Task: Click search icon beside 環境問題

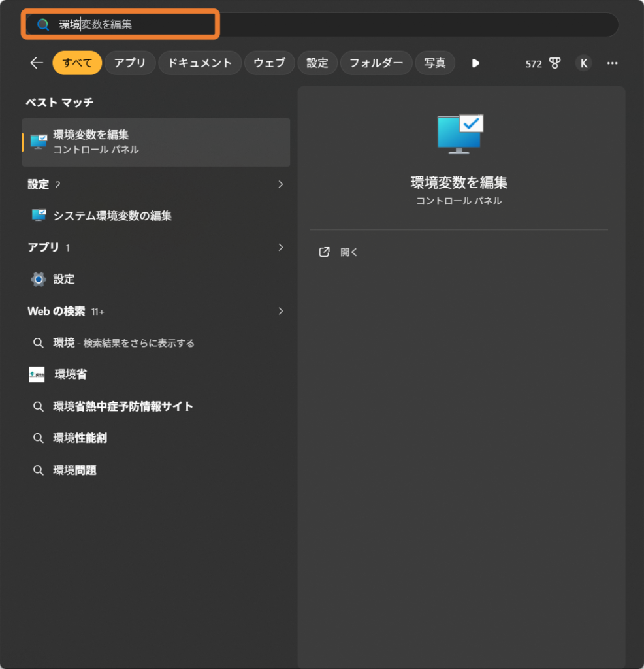Action: (39, 470)
